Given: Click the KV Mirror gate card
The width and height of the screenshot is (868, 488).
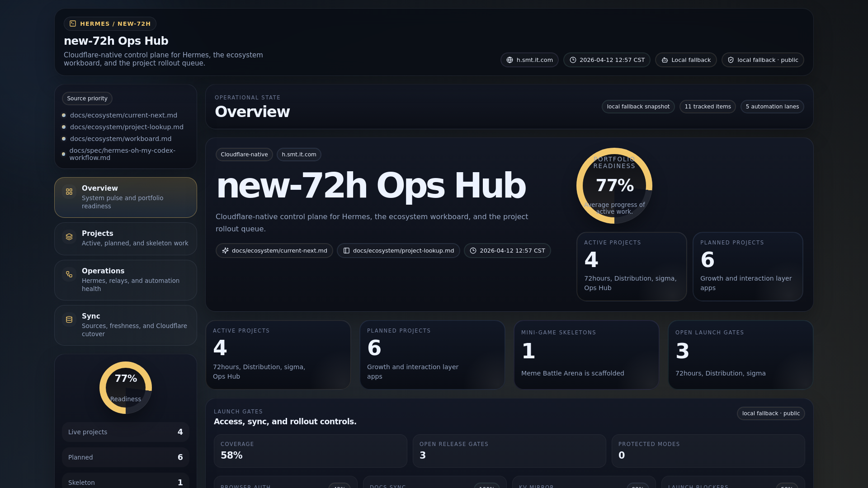Looking at the screenshot, I should coord(584,482).
